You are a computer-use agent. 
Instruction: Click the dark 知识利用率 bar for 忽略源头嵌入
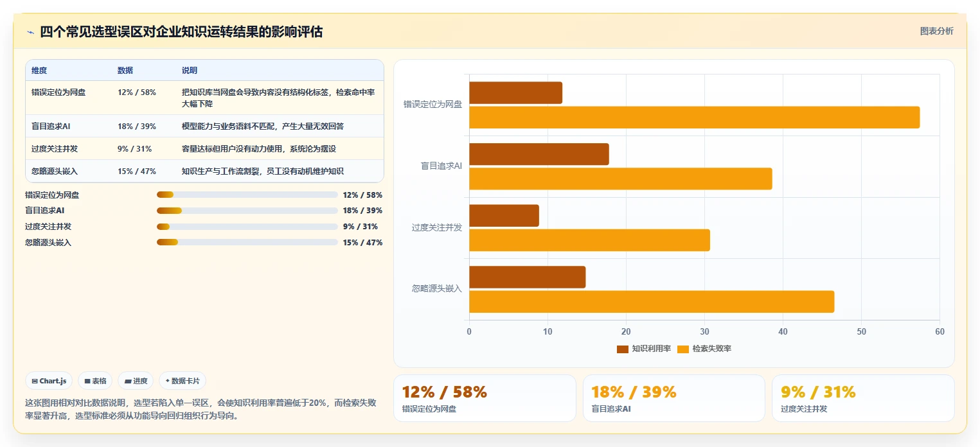coord(528,277)
